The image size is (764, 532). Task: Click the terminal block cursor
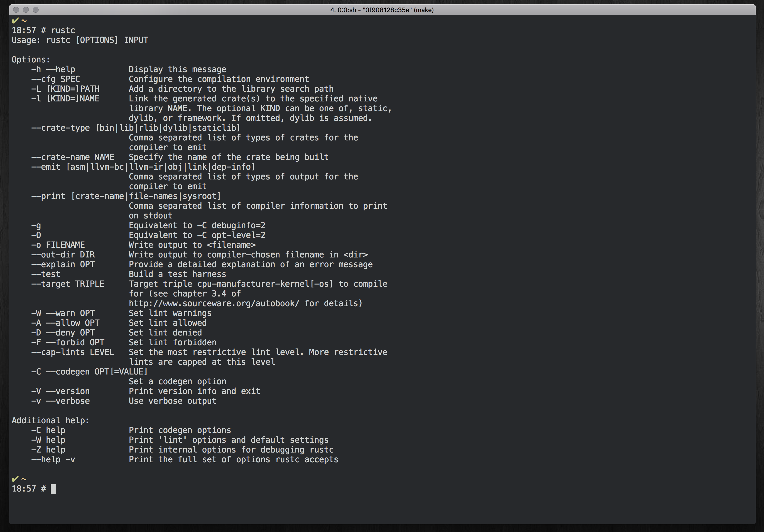53,489
